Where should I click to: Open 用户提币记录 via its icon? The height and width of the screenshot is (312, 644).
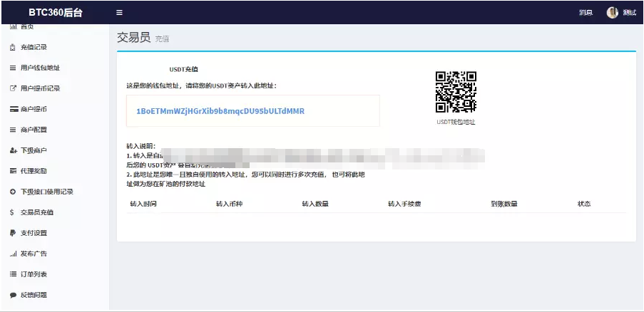tap(13, 89)
